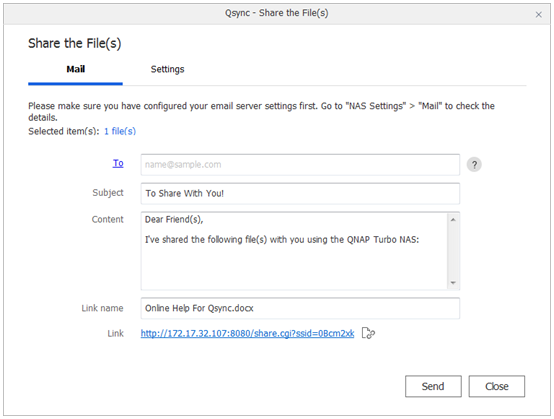Click the Content box scroll down arrow
This screenshot has width=554, height=419.
453,283
